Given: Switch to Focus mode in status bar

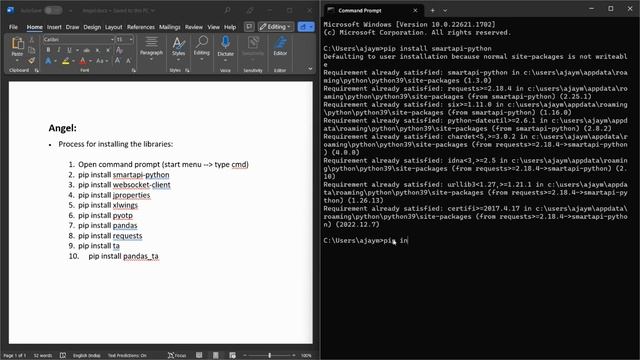Looking at the screenshot, I should pos(177,356).
